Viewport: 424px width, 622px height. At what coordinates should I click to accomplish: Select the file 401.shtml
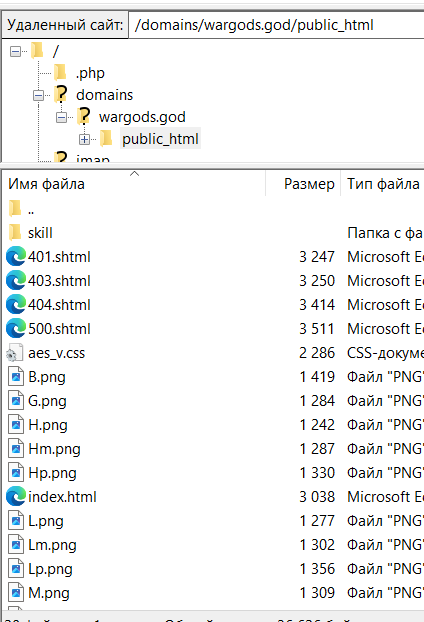[59, 257]
